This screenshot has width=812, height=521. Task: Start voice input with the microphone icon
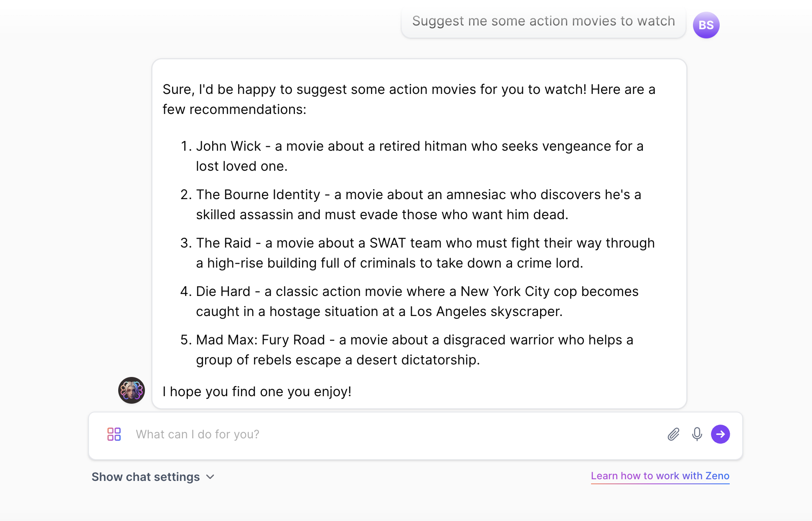click(697, 434)
